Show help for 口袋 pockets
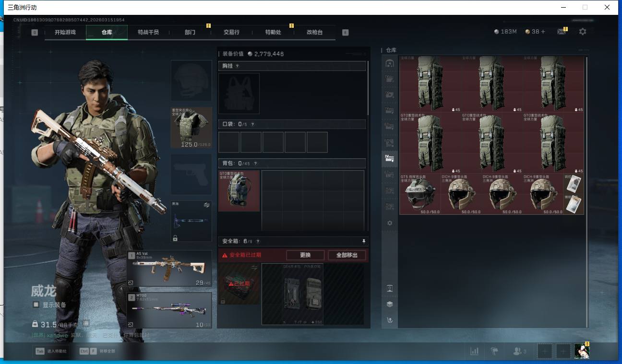 [252, 124]
